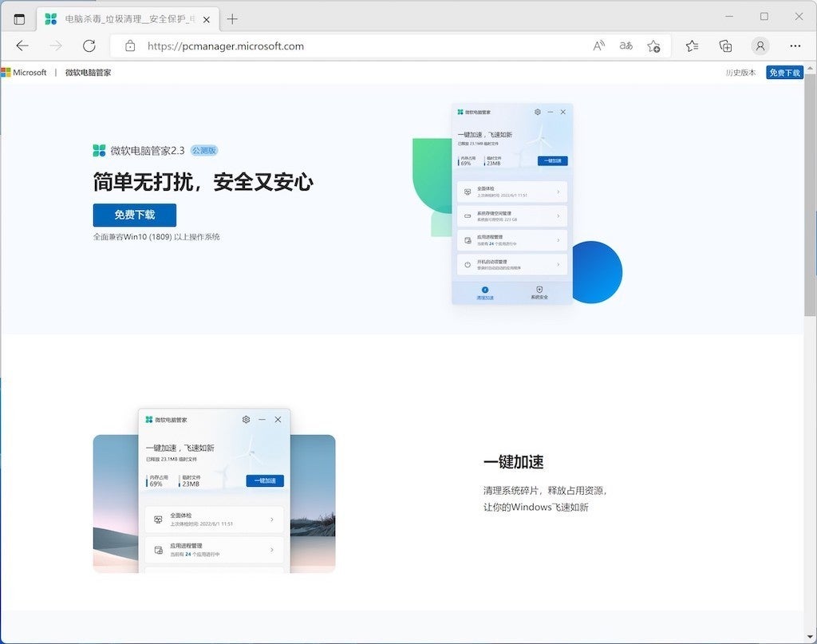The width and height of the screenshot is (817, 644).
Task: Click the header 免费下载 button
Action: (x=785, y=73)
